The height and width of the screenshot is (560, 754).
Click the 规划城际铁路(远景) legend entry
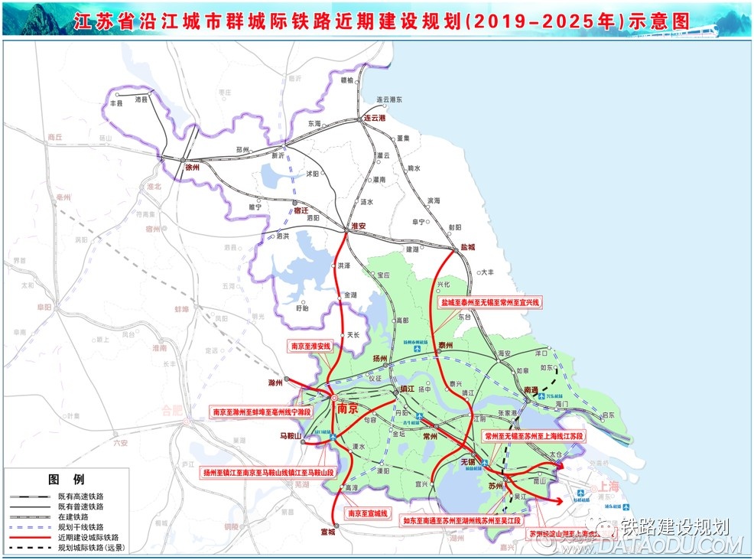tap(67, 548)
